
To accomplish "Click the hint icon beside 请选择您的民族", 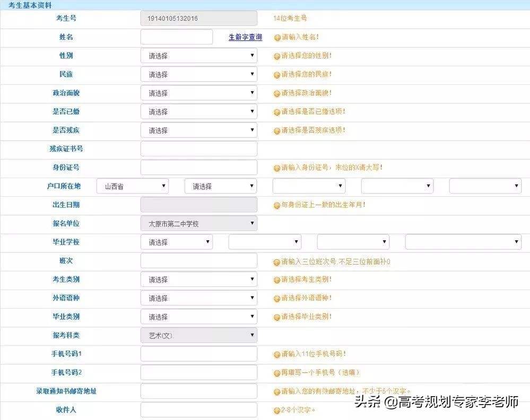I will 276,74.
